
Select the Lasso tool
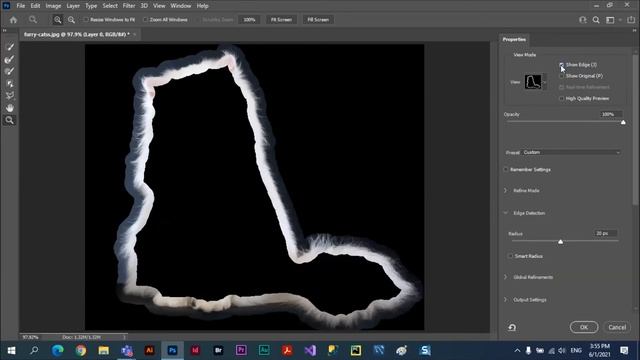point(9,96)
